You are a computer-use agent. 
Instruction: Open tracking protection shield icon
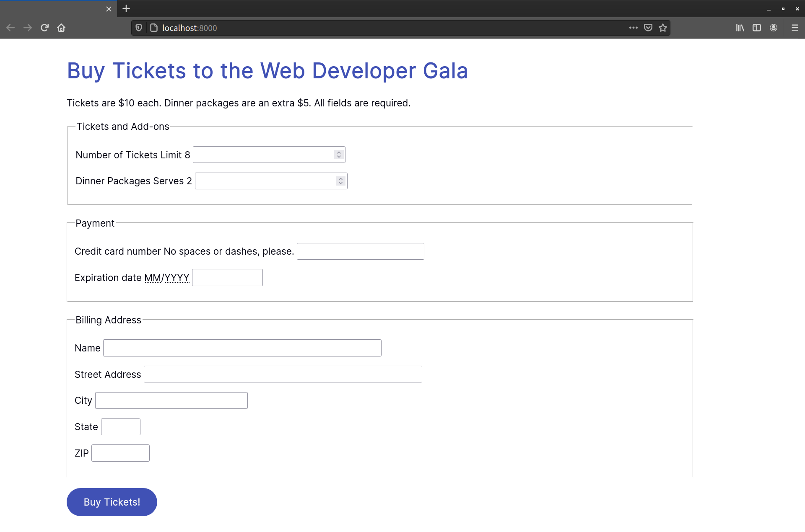[139, 28]
